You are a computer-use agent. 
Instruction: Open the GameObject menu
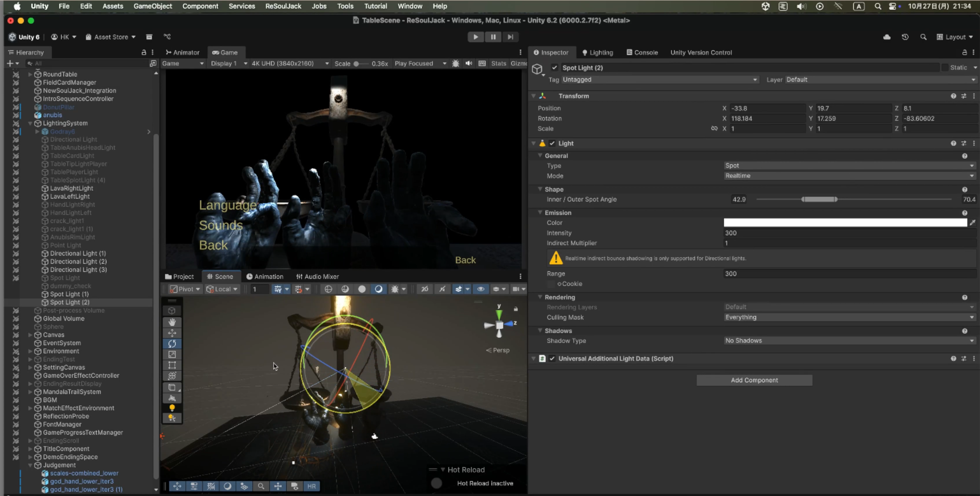pos(153,6)
